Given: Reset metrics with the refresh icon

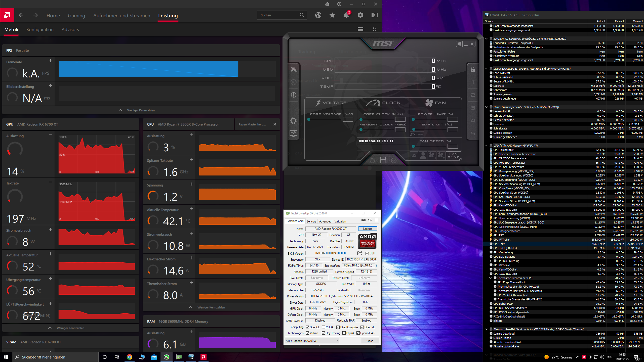Looking at the screenshot, I should (x=374, y=29).
